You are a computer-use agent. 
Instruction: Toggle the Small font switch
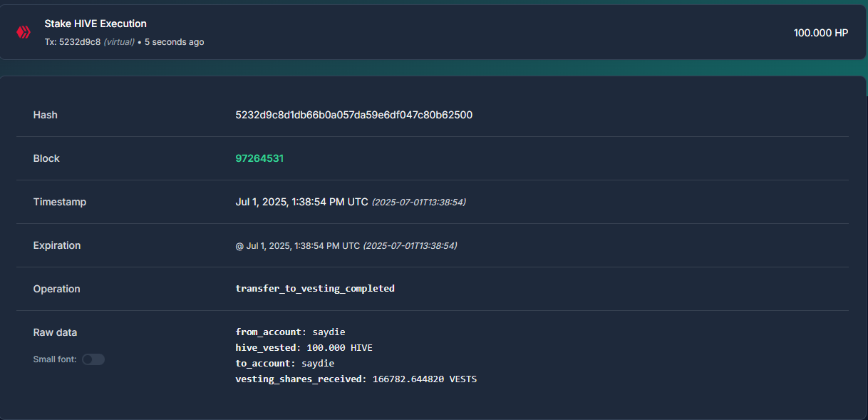(93, 359)
